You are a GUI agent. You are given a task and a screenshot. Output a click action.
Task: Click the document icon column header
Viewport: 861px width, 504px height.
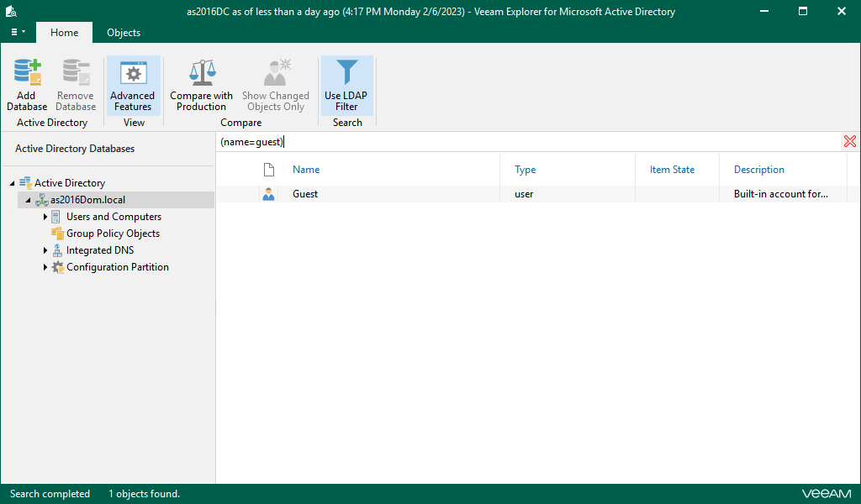point(269,170)
